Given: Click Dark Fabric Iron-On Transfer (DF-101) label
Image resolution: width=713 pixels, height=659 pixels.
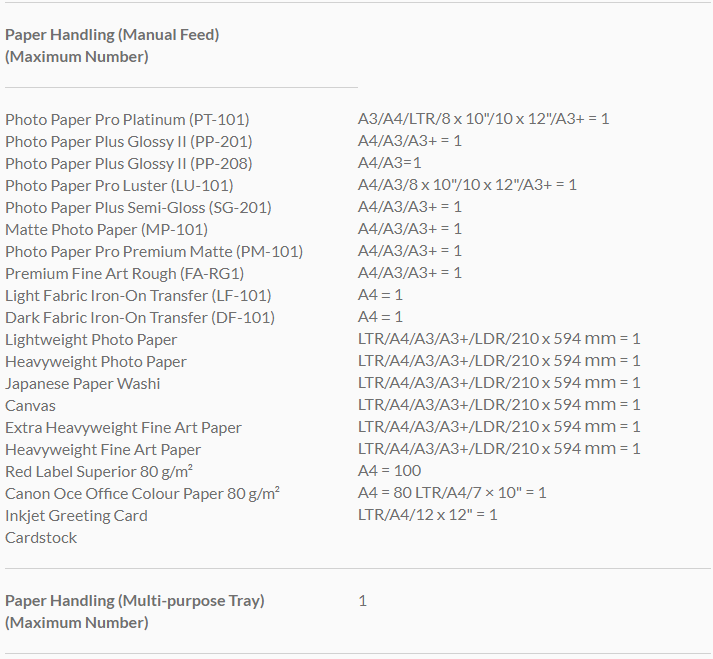Looking at the screenshot, I should coord(139,317).
